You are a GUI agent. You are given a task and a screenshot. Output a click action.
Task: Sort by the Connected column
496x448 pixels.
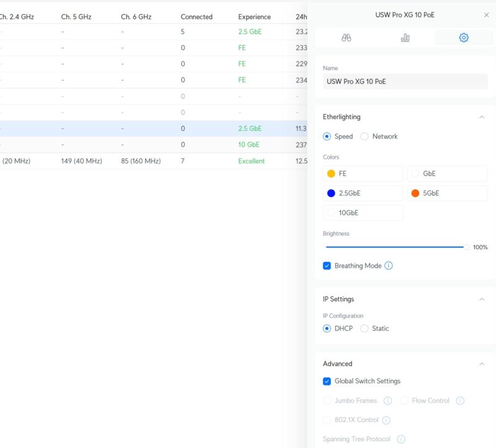pos(197,17)
